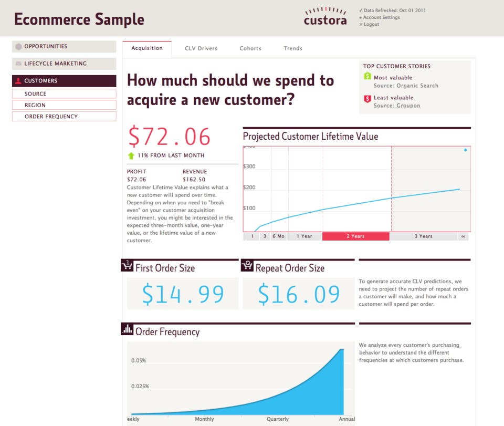Click the Opportunities hexagon icon
The height and width of the screenshot is (426, 504).
pos(19,46)
